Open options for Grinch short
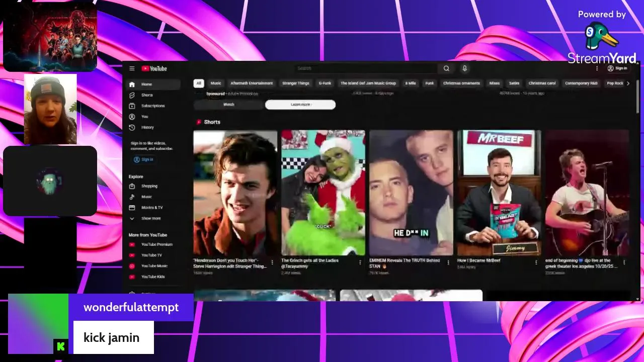Image resolution: width=644 pixels, height=362 pixels. [x=360, y=262]
